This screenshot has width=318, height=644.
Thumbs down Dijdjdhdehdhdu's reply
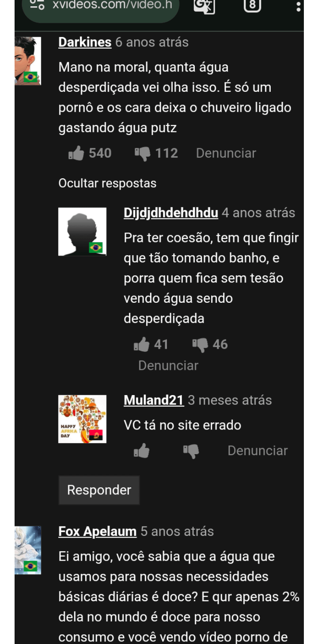(x=200, y=345)
